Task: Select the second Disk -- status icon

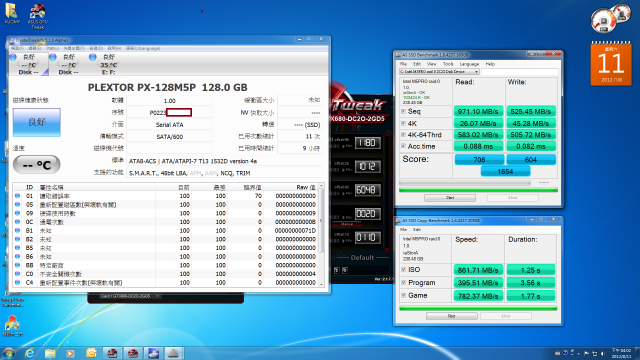Action: [x=68, y=64]
